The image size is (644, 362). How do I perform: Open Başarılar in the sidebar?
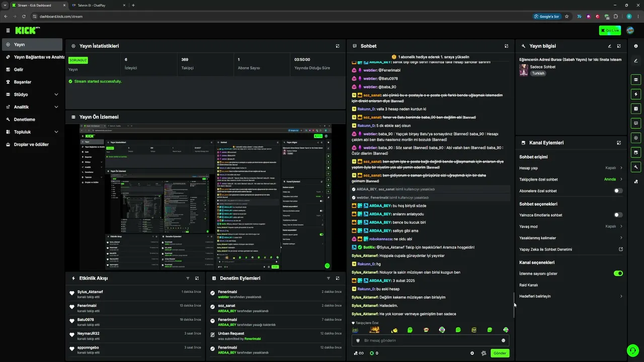point(33,82)
